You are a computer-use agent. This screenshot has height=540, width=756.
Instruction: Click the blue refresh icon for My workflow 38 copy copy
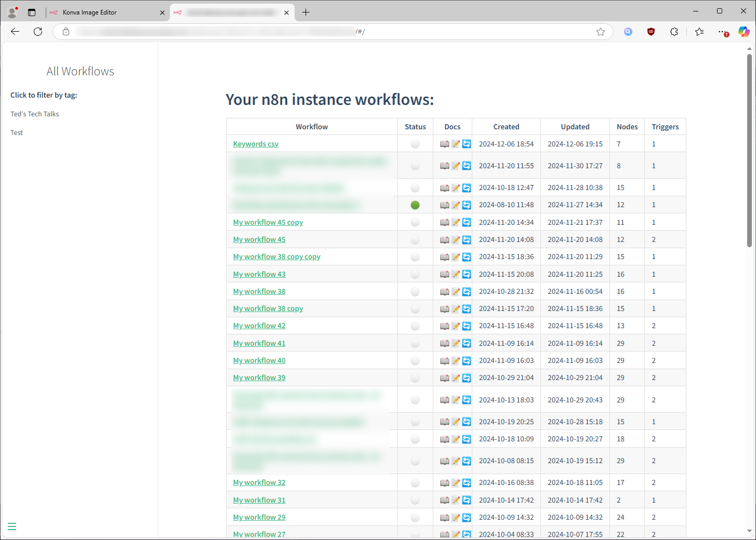coord(467,256)
